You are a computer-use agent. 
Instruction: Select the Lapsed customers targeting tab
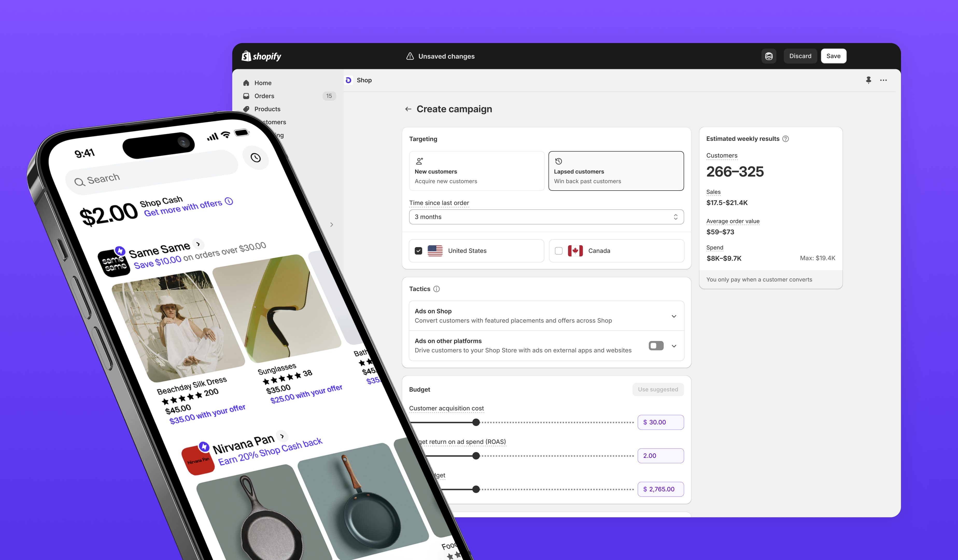(616, 171)
